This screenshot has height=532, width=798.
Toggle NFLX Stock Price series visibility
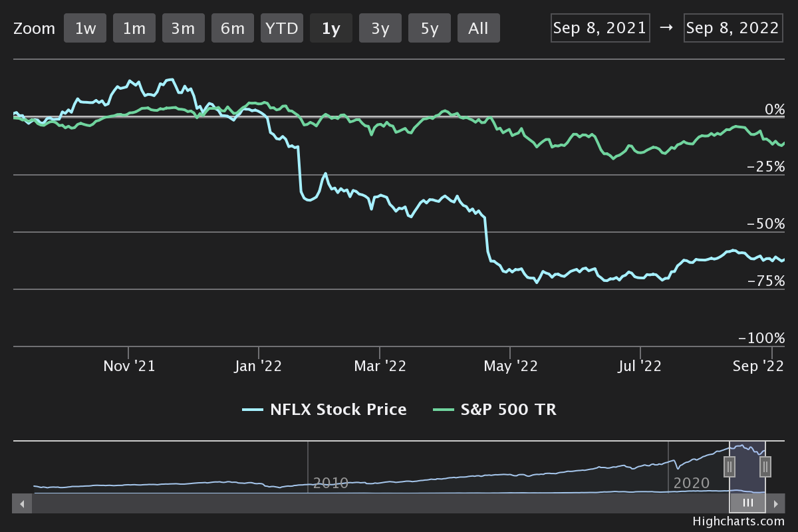pos(325,410)
